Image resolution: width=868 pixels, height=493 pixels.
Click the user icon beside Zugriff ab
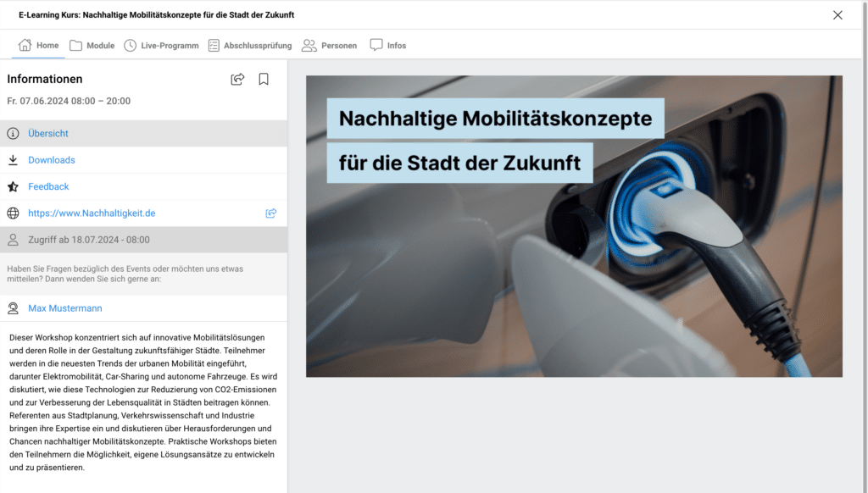coord(13,240)
